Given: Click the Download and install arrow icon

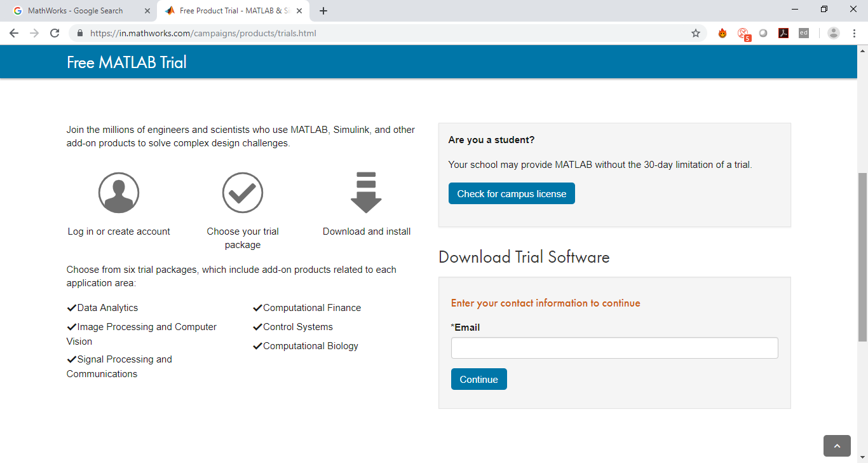Looking at the screenshot, I should point(367,193).
